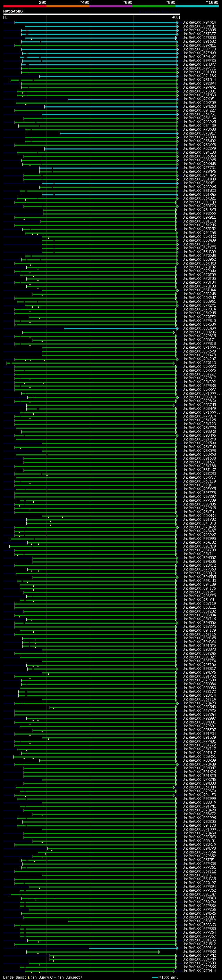The height and width of the screenshot is (980, 222).
Task: Select the UniRef100_Q6K5Q0 label
Action: (x=199, y=324)
